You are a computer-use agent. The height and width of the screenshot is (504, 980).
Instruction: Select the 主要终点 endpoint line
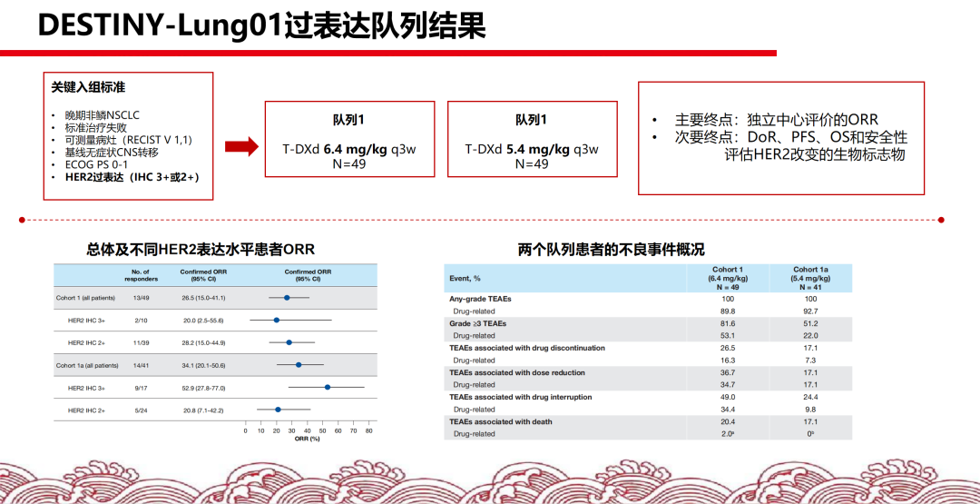pyautogui.click(x=776, y=120)
